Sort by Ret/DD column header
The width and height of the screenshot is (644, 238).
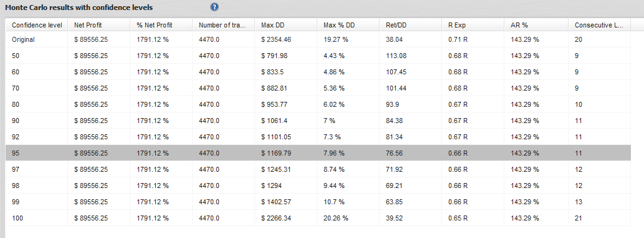click(410, 25)
